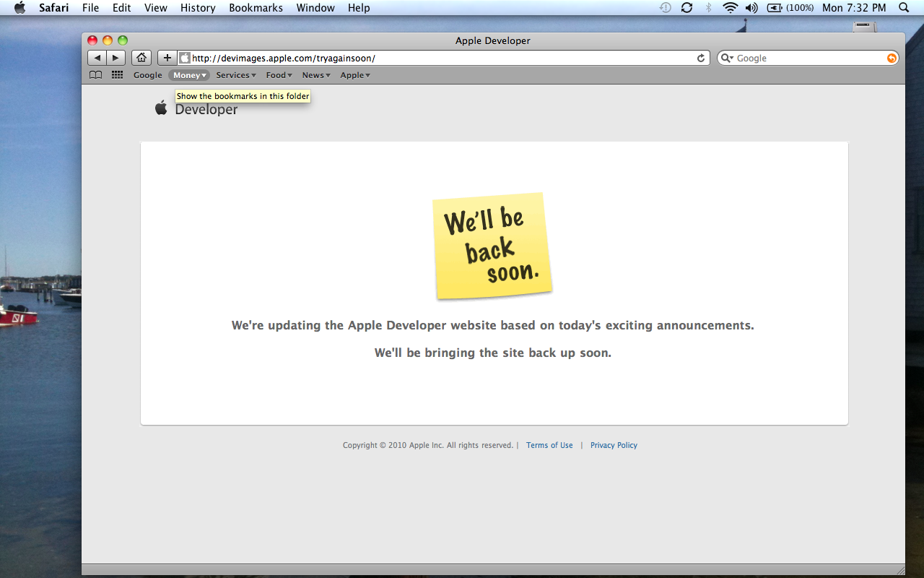This screenshot has height=578, width=924.
Task: Open the View menu
Action: 156,7
